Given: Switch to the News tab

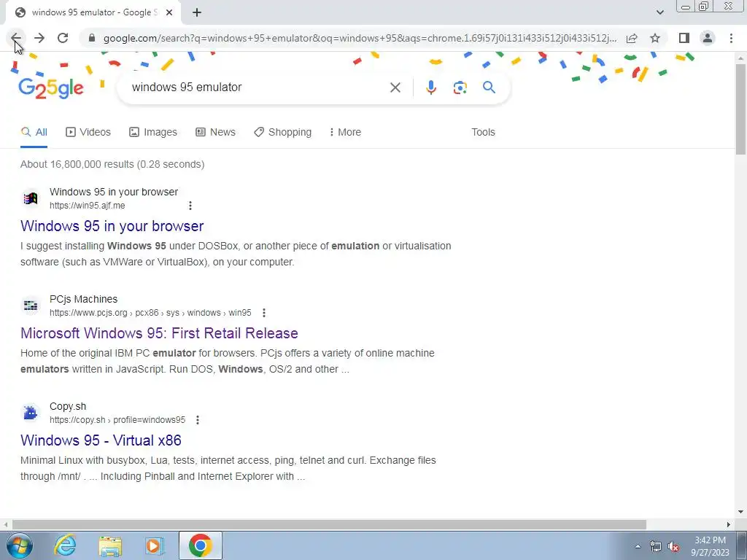Looking at the screenshot, I should click(215, 133).
